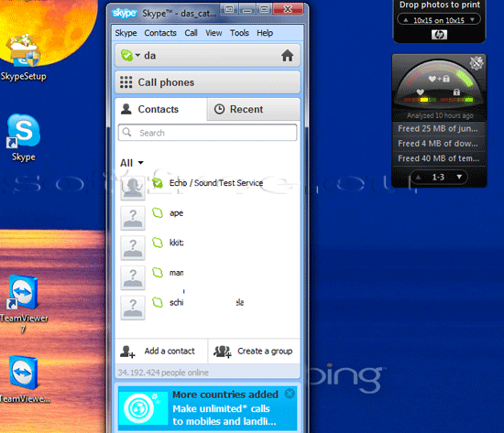
Task: Click up arrow on print size selector
Action: [406, 20]
